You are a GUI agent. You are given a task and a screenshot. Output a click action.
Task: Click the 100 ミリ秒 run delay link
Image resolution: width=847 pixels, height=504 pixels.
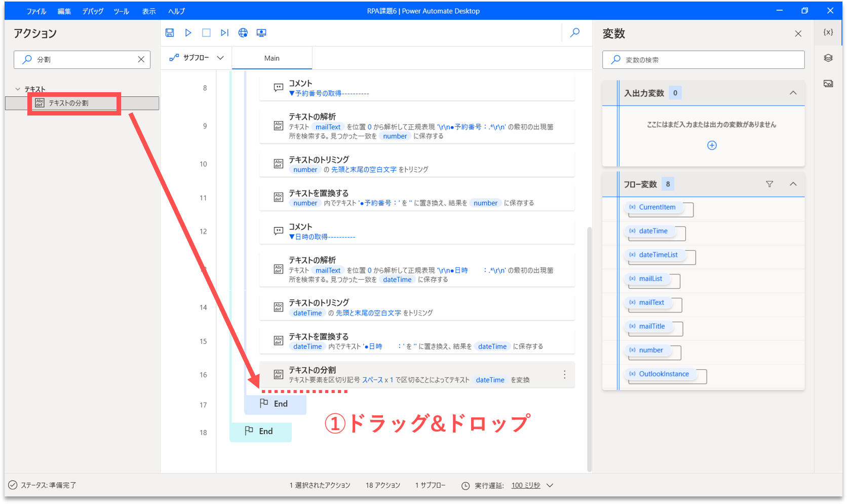[525, 485]
